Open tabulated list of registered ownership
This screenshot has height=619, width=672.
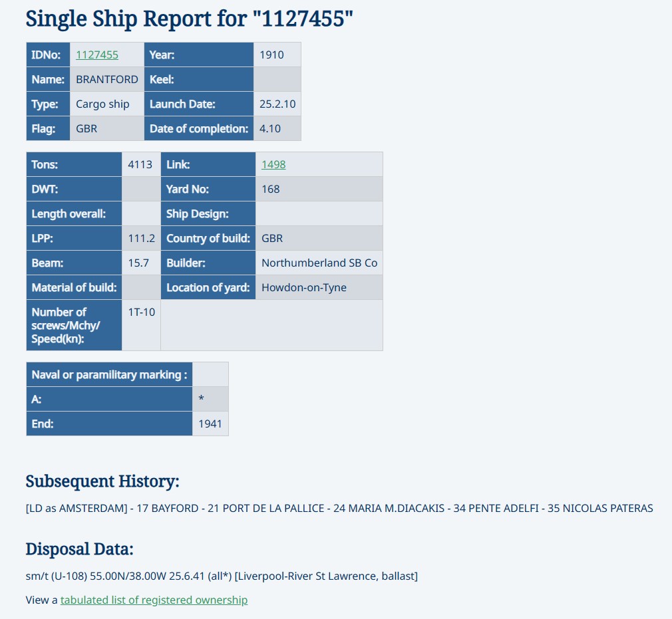point(154,600)
